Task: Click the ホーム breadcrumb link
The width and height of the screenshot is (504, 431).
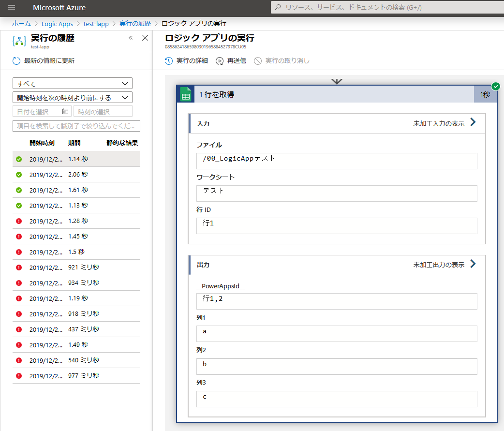Action: (x=21, y=24)
